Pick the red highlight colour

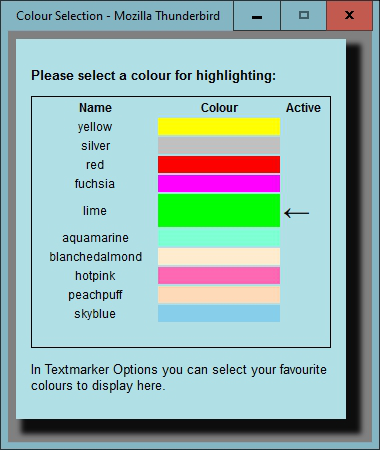coord(219,165)
